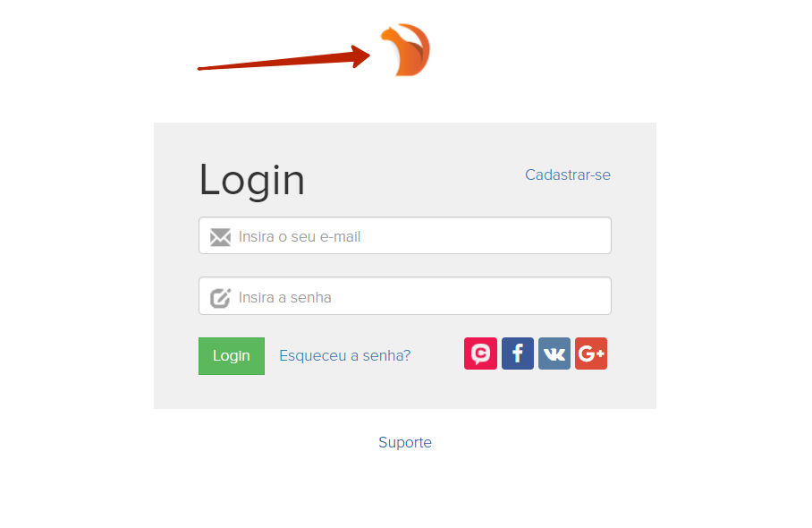Focus the senha password input field
This screenshot has width=812, height=528.
click(405, 296)
